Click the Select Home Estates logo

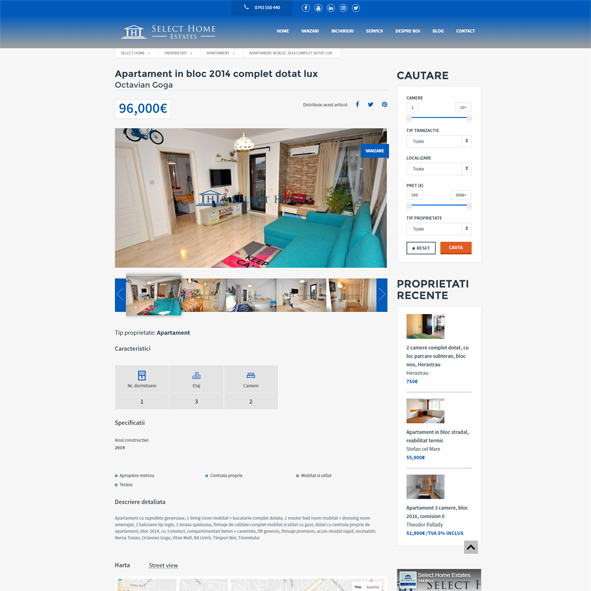168,32
